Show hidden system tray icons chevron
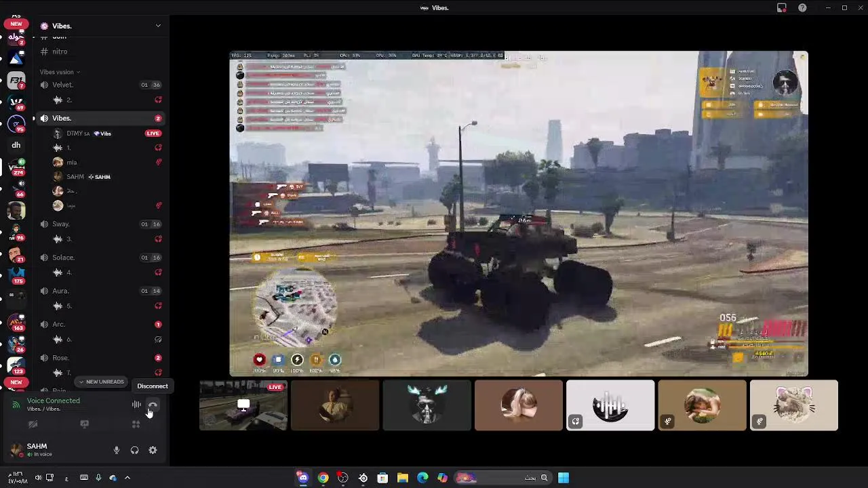The height and width of the screenshot is (488, 868). click(x=127, y=478)
